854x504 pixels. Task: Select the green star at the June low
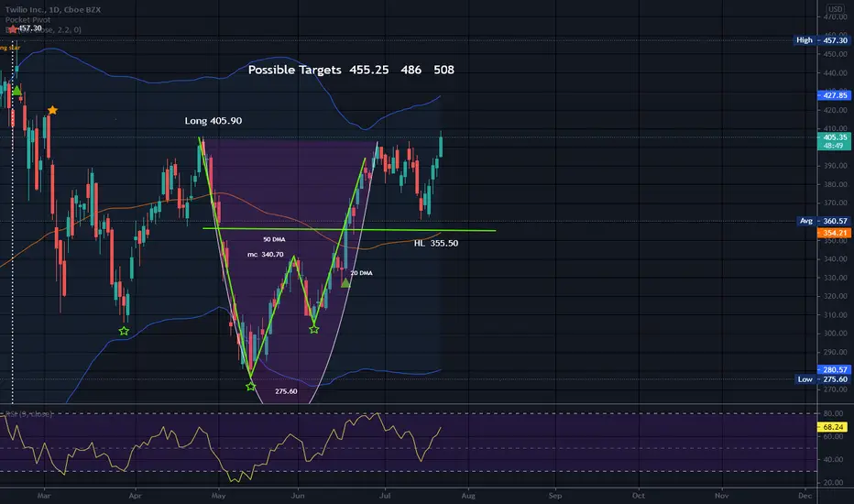pos(314,329)
